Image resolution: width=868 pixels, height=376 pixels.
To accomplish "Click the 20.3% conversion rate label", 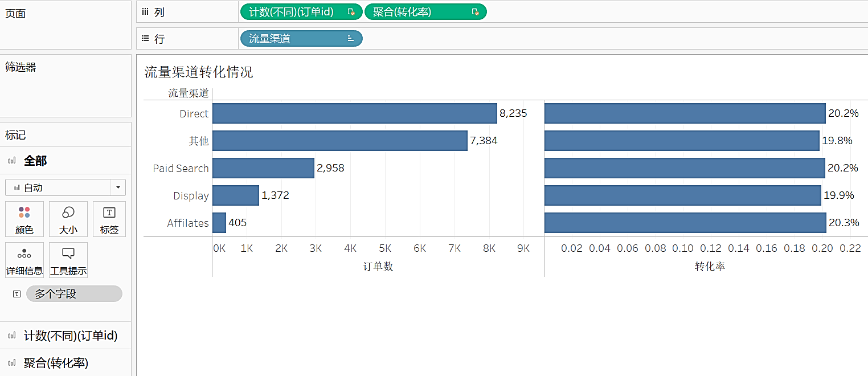I will (x=844, y=223).
